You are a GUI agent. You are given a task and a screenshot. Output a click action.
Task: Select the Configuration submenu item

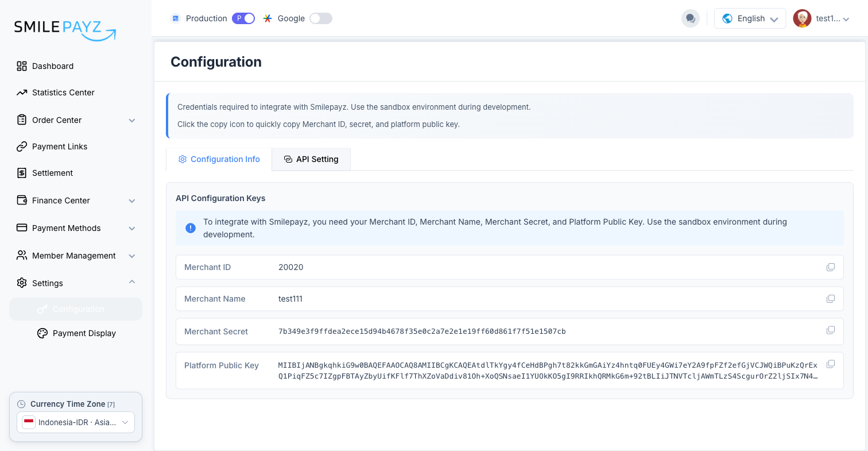pos(76,309)
